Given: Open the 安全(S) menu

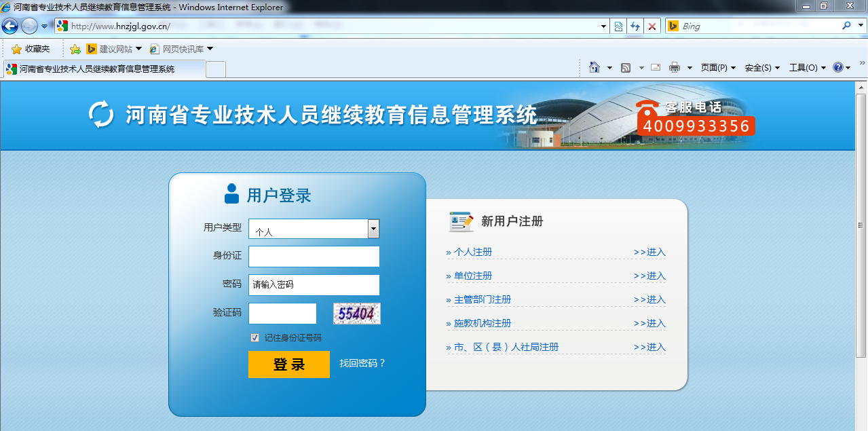Looking at the screenshot, I should click(761, 68).
